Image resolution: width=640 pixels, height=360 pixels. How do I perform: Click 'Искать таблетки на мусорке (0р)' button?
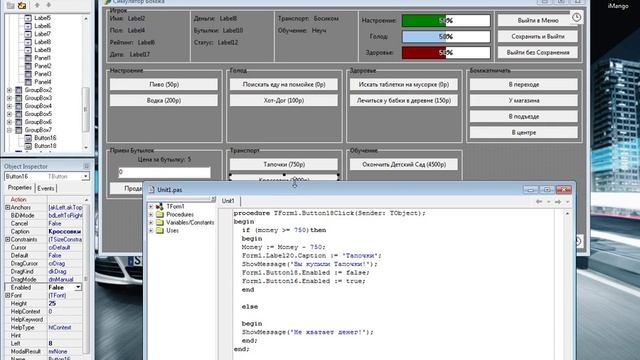click(x=404, y=84)
